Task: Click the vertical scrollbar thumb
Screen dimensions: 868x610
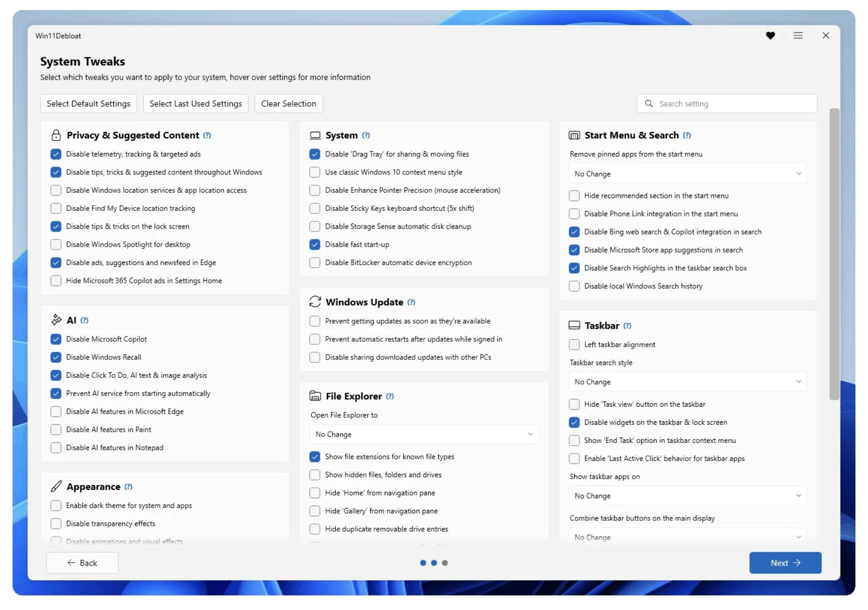Action: [x=834, y=254]
